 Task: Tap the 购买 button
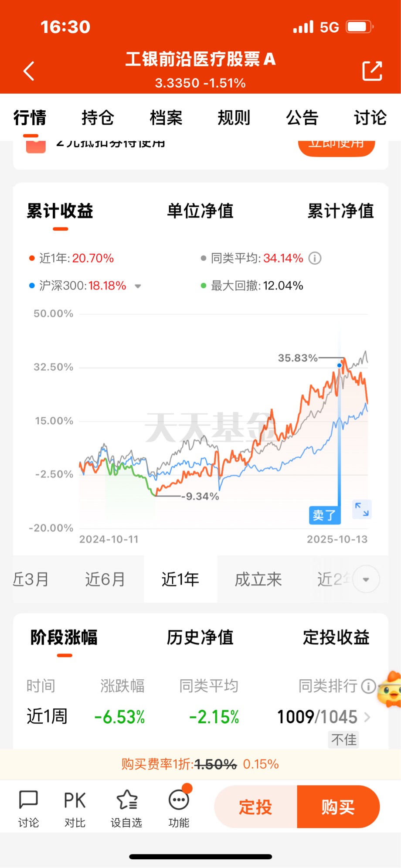point(338,807)
